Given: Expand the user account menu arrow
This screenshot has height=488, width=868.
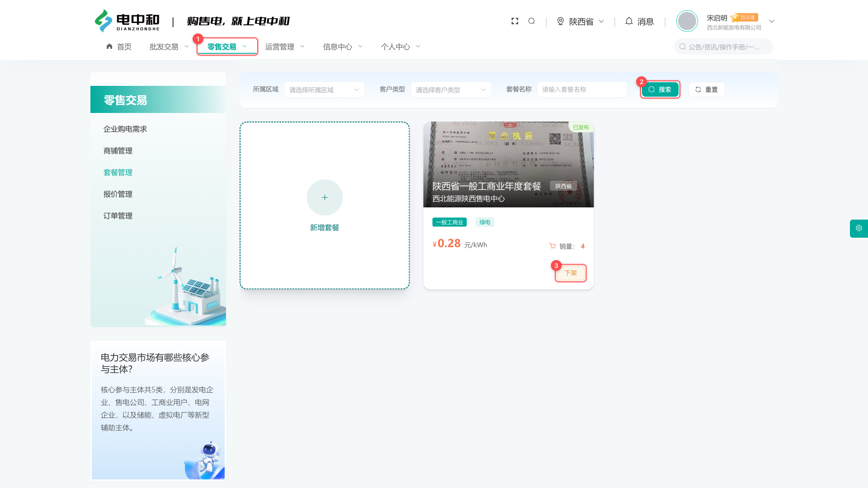Looking at the screenshot, I should point(772,21).
